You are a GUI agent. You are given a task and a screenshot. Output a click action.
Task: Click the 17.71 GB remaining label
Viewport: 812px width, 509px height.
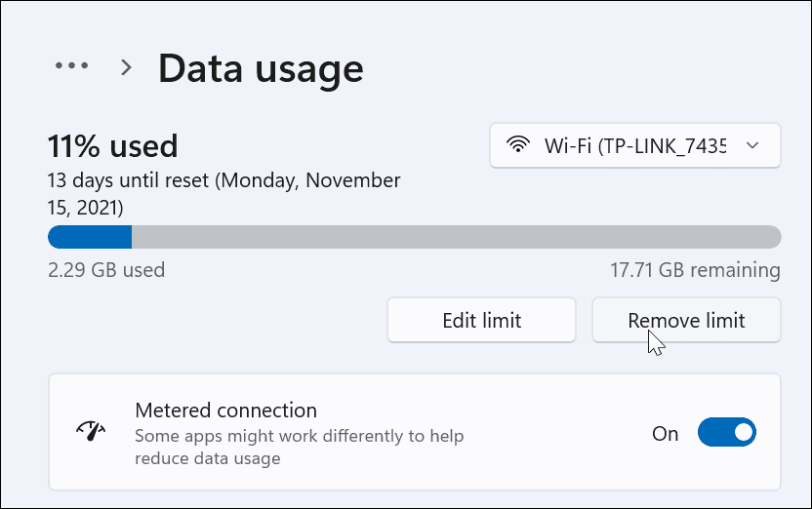pos(693,270)
